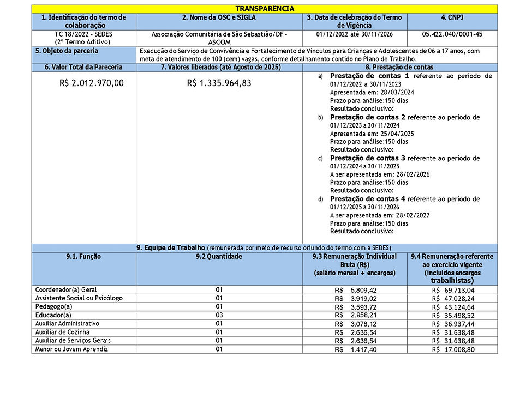Click annual amount R$ 43.124,64

point(453,307)
